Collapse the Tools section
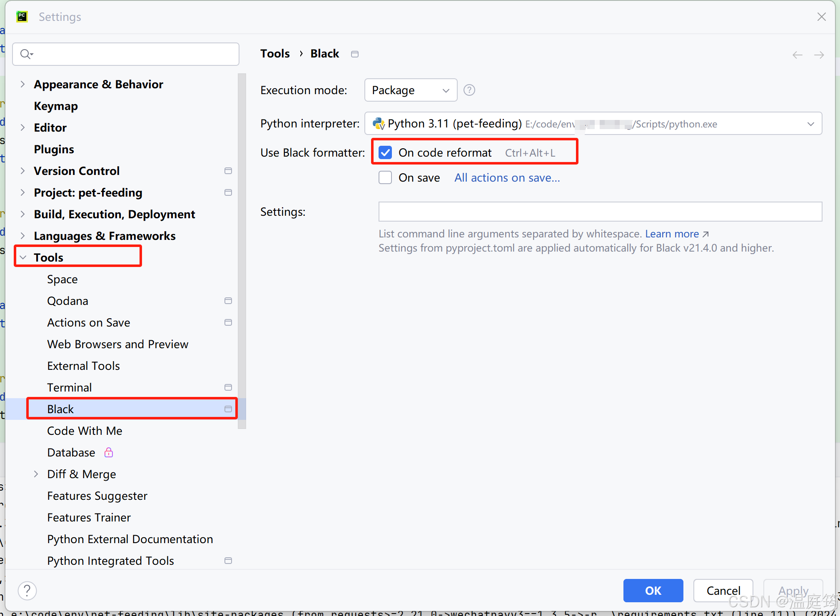Screen dimensions: 840x616 pos(23,257)
